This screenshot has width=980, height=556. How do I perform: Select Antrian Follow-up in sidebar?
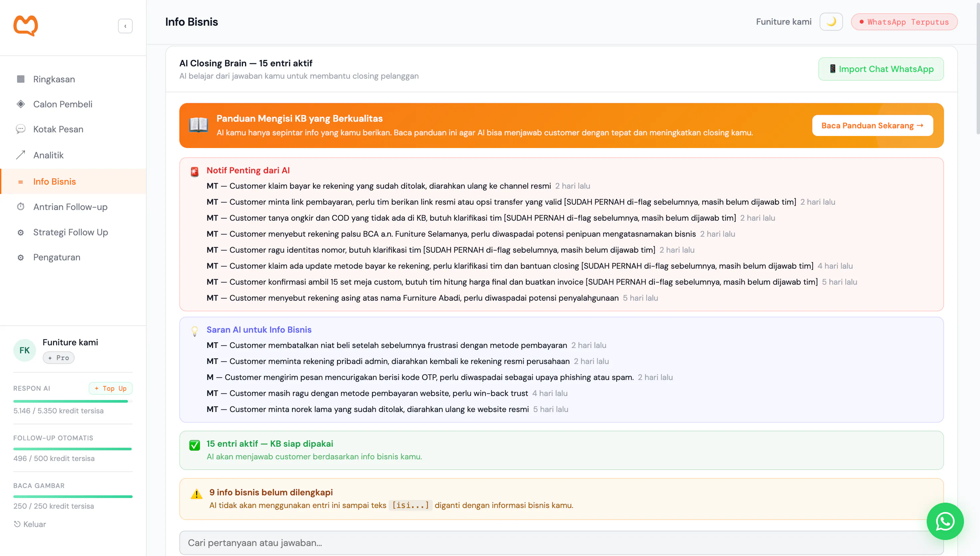73,207
